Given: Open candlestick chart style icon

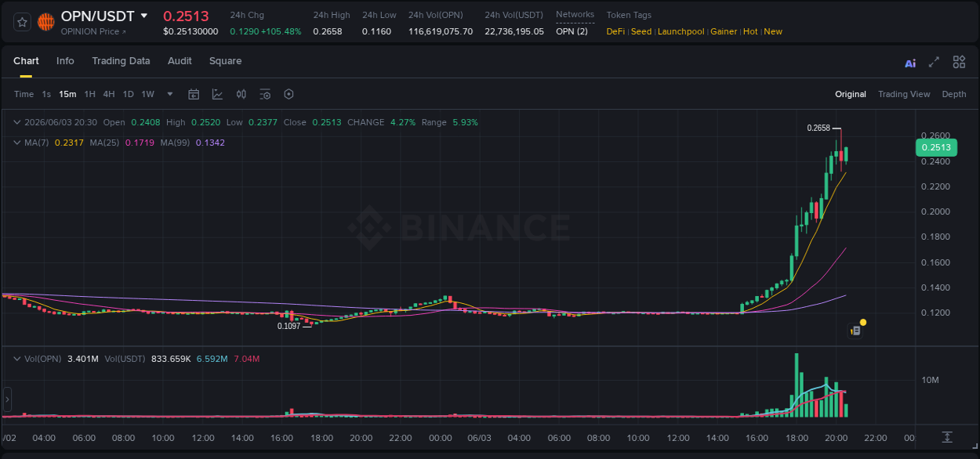Looking at the screenshot, I should coord(241,94).
